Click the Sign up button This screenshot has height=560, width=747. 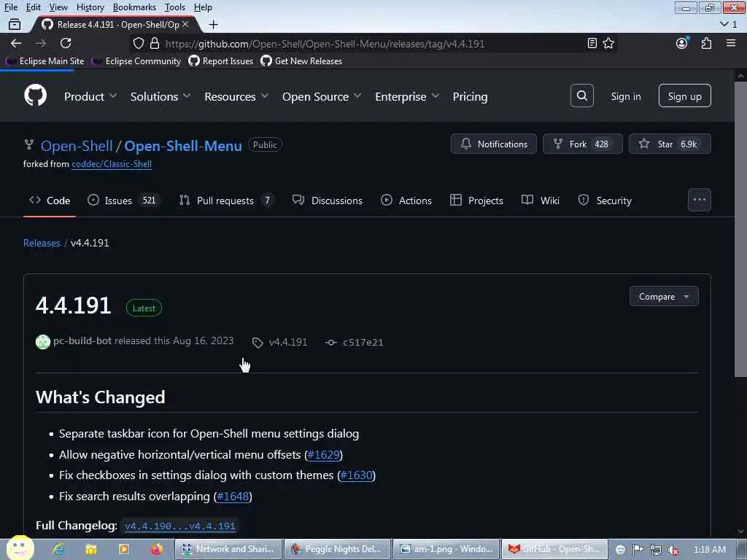[684, 96]
